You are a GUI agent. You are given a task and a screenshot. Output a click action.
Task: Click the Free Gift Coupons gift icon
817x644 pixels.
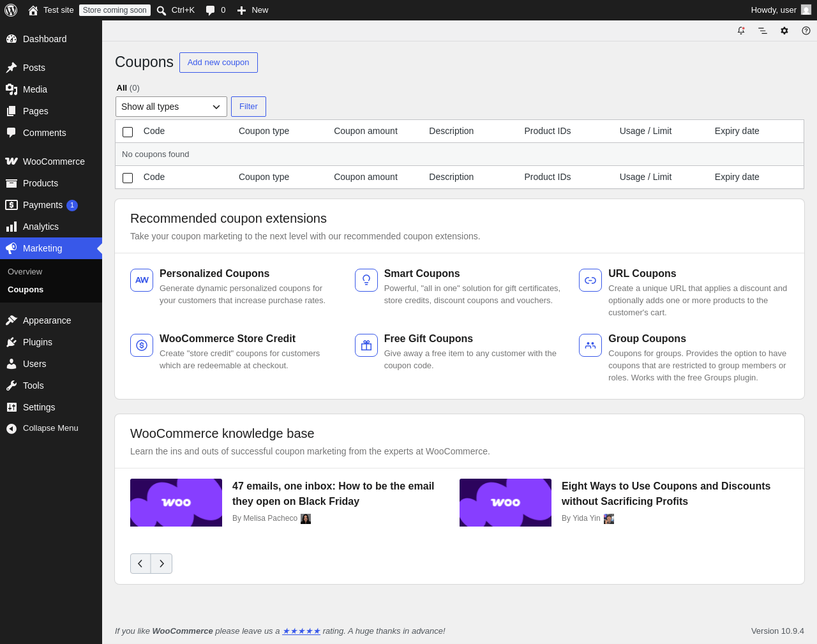click(366, 345)
